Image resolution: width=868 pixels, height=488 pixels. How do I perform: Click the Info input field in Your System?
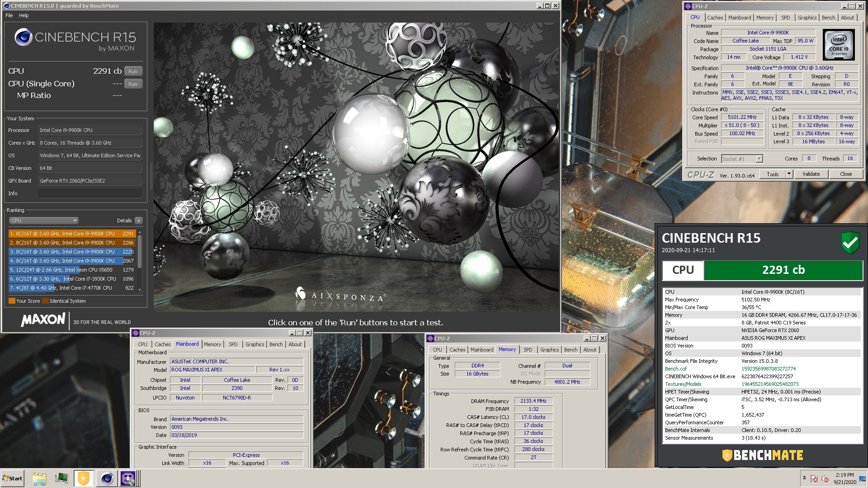click(x=90, y=193)
